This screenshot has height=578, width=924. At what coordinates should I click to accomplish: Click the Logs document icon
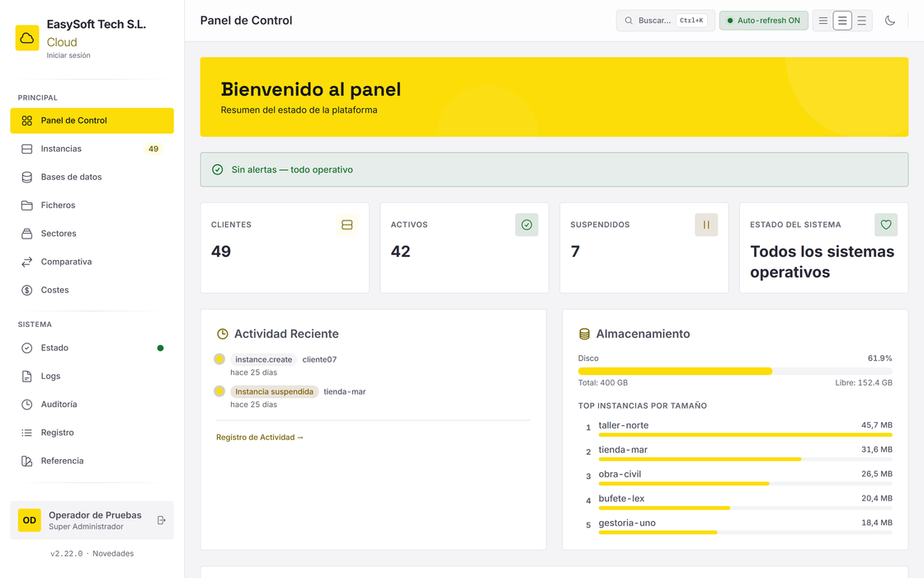pos(27,377)
